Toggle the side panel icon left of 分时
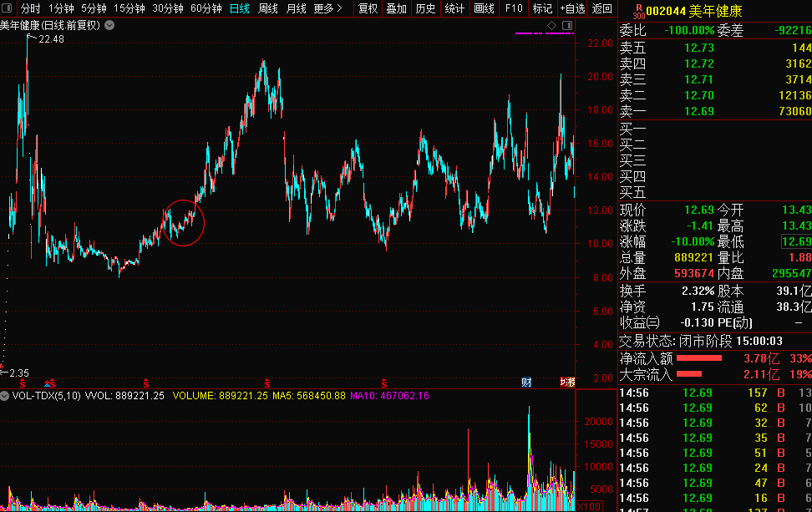This screenshot has width=812, height=512. coord(7,8)
